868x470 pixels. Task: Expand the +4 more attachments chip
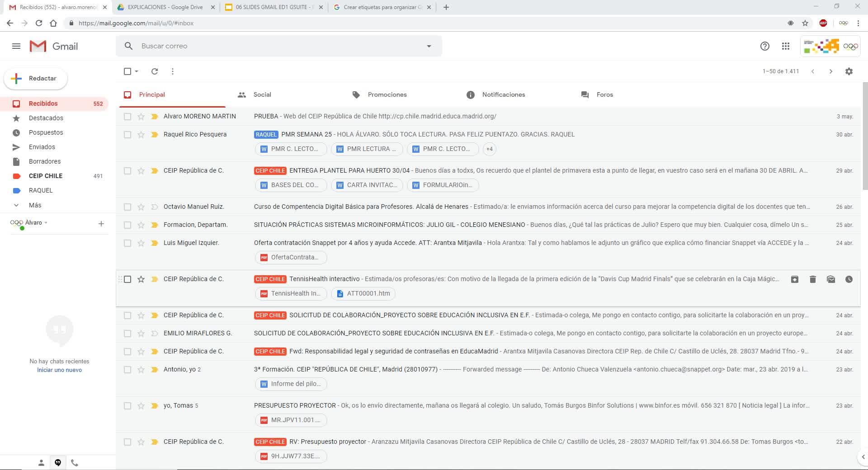(490, 149)
